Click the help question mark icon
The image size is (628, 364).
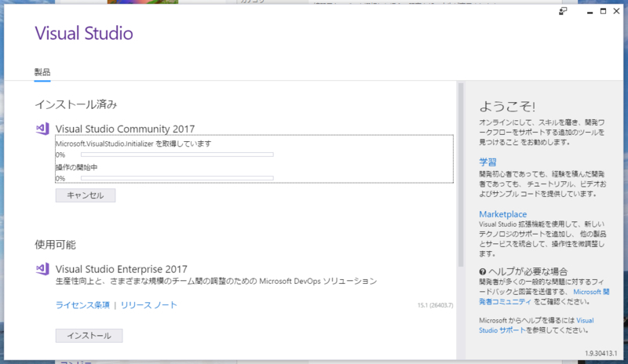point(483,271)
